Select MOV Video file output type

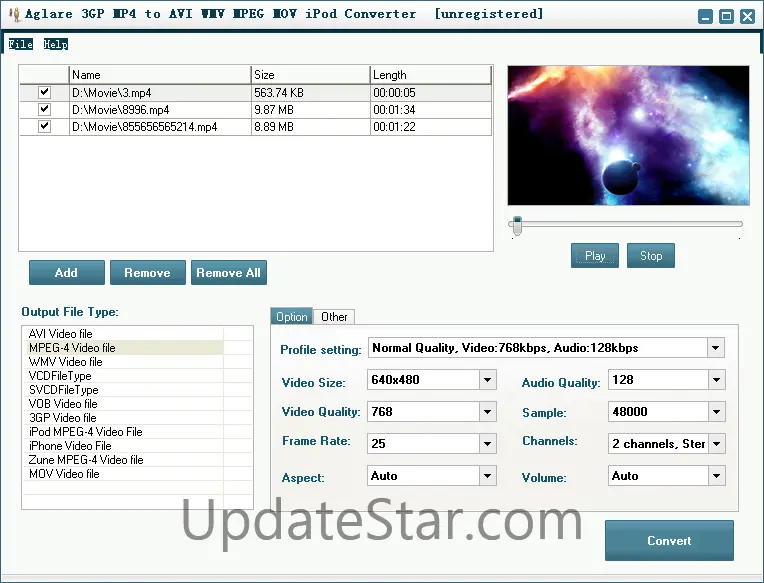pos(123,474)
